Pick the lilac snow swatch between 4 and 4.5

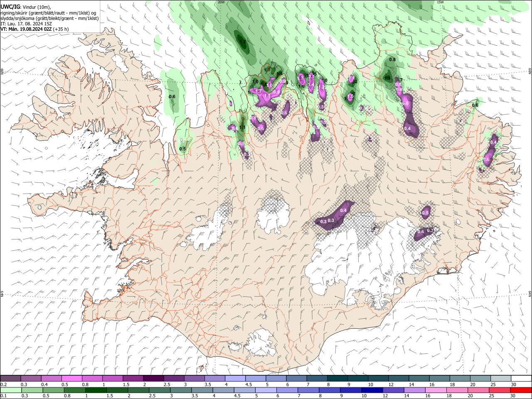click(235, 379)
